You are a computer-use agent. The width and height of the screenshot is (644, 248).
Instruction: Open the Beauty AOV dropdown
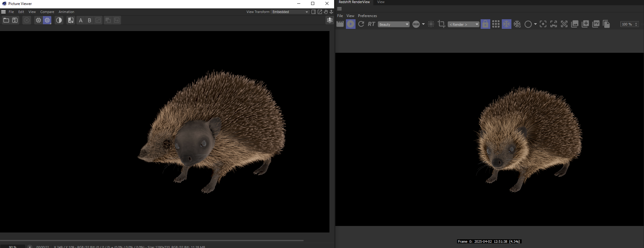coord(393,25)
